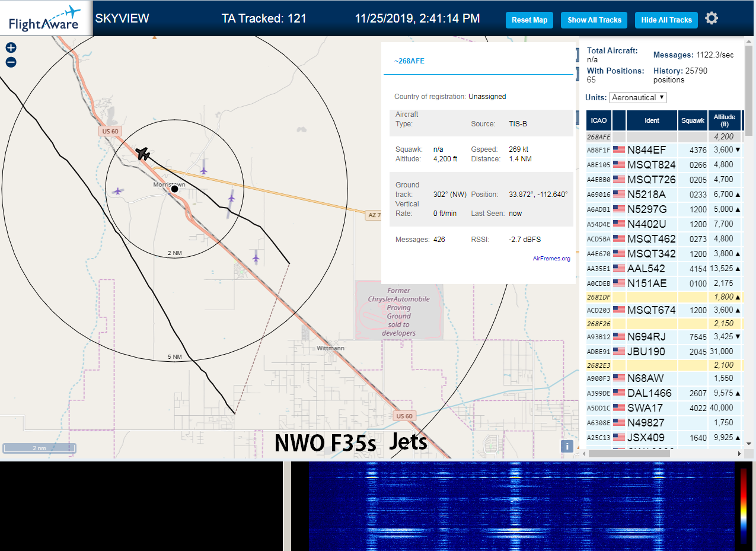
Task: Click the US flag in N4402U row
Action: tap(619, 224)
